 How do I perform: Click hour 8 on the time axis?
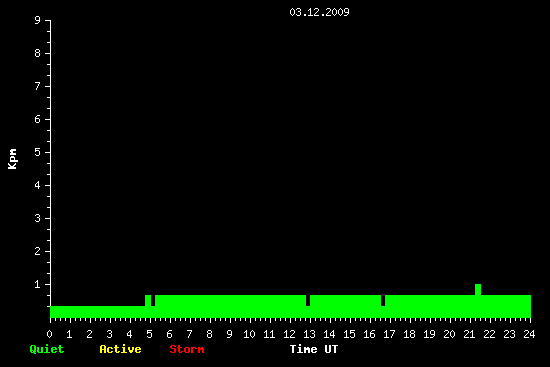coord(209,334)
